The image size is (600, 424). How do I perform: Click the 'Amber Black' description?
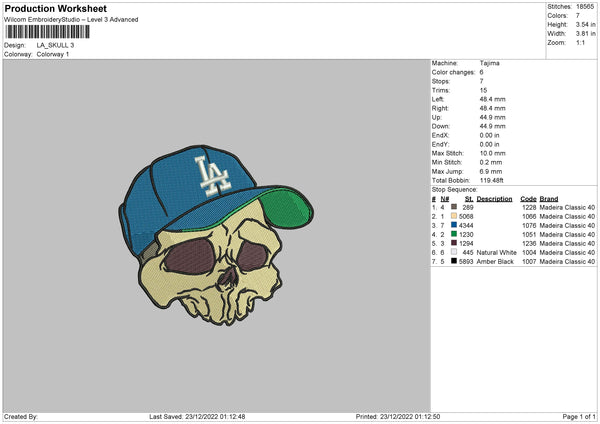click(x=495, y=262)
